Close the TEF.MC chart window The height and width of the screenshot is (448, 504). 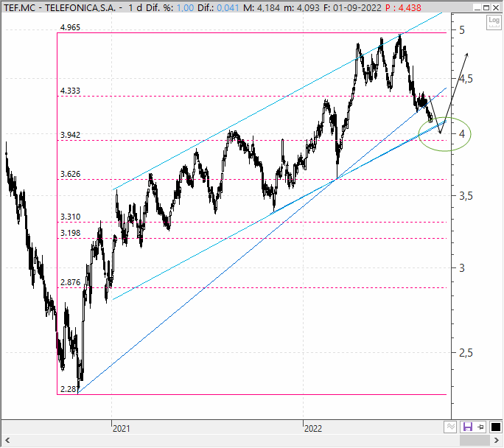coord(496,7)
